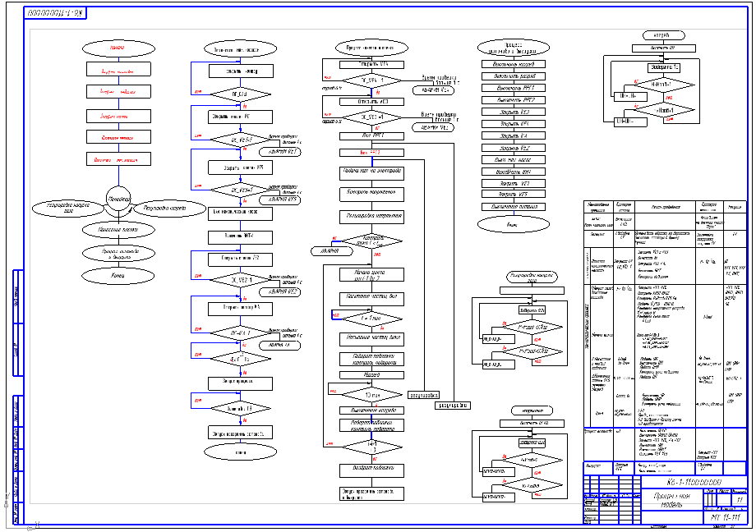Select the 'DK_VE2=1' decision diamond
The height and width of the screenshot is (532, 756).
pyautogui.click(x=241, y=279)
